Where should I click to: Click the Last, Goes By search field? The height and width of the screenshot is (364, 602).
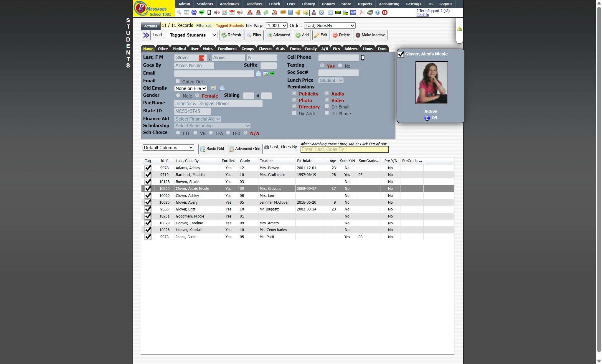pos(344,149)
